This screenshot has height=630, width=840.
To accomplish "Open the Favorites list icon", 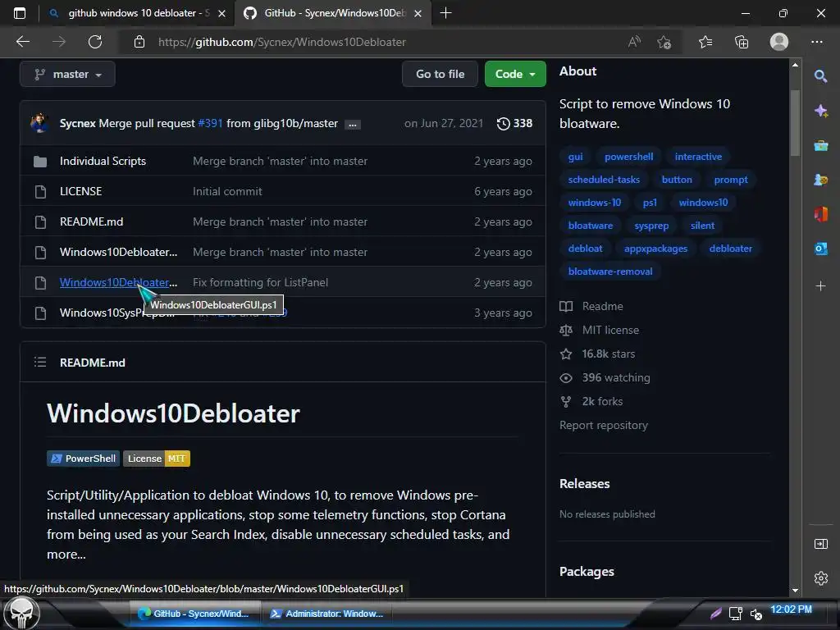I will pyautogui.click(x=705, y=42).
